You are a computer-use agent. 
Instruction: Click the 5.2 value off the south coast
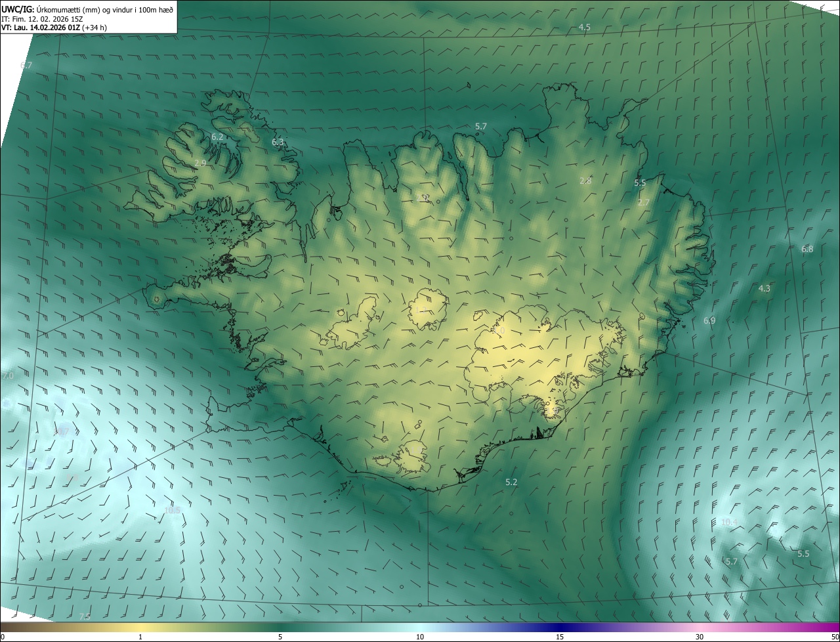tap(511, 482)
